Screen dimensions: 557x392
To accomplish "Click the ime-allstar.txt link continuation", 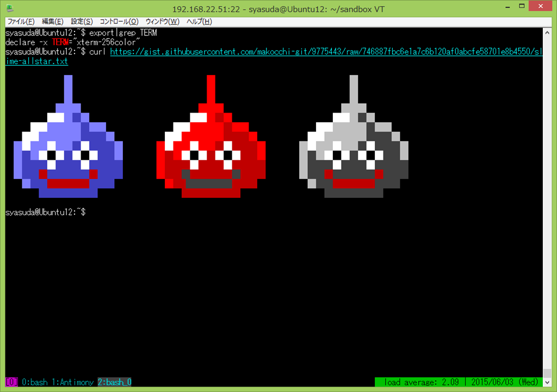I will tap(36, 61).
